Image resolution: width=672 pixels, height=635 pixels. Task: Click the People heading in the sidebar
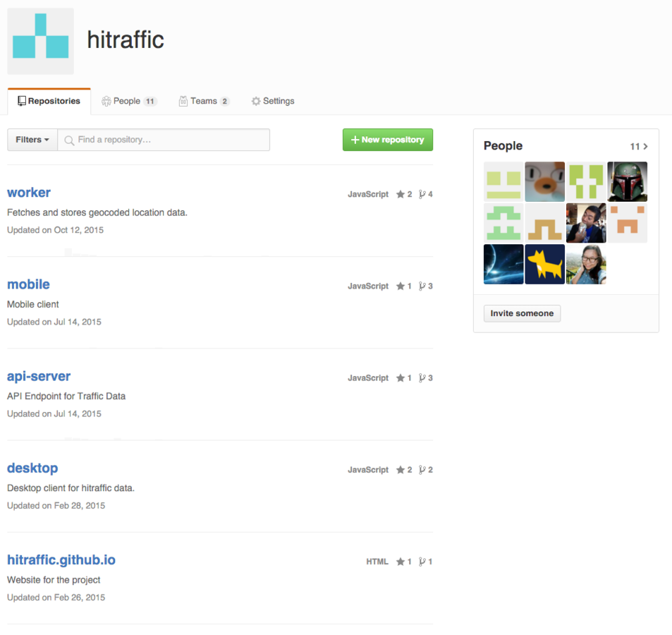pos(503,146)
